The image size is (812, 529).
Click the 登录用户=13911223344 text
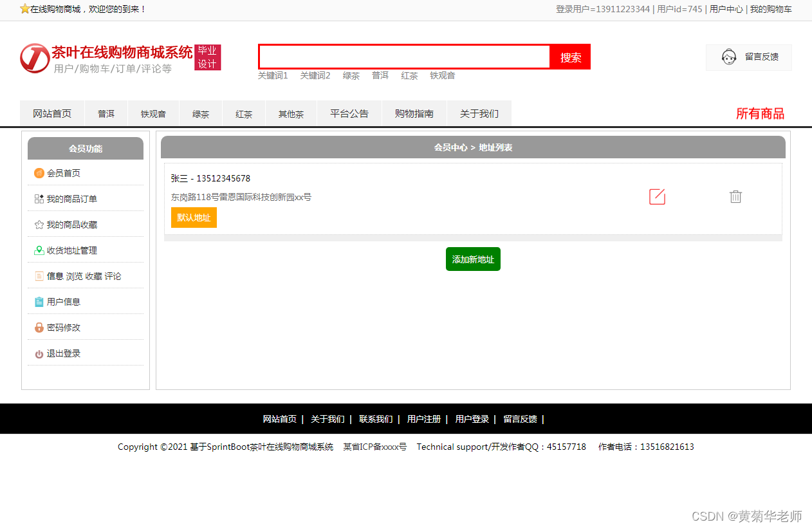603,9
